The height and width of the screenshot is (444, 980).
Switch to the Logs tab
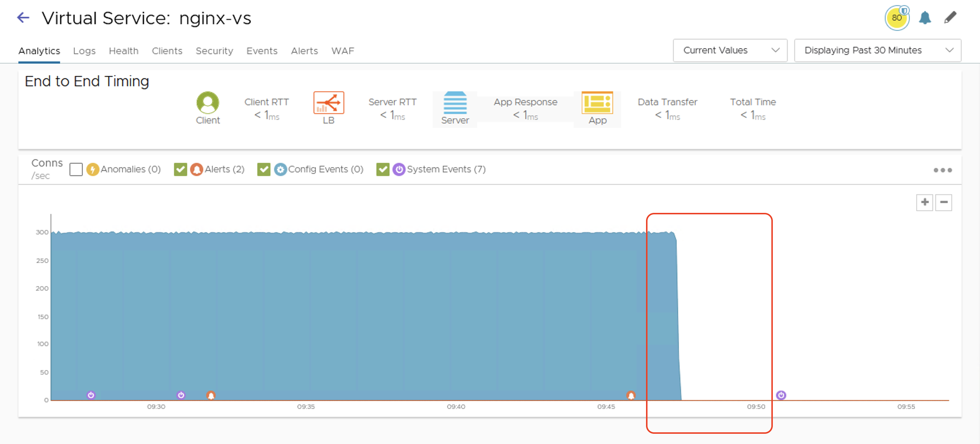[84, 50]
